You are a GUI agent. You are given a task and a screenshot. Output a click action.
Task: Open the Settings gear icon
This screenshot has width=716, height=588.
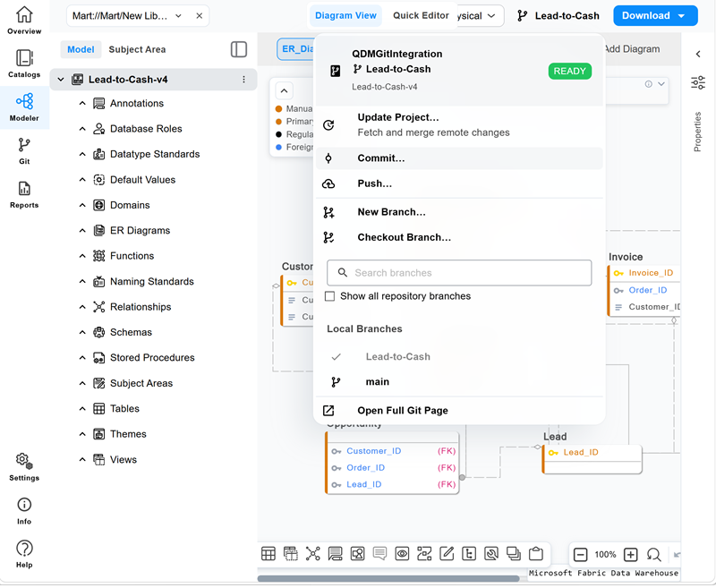point(24,461)
